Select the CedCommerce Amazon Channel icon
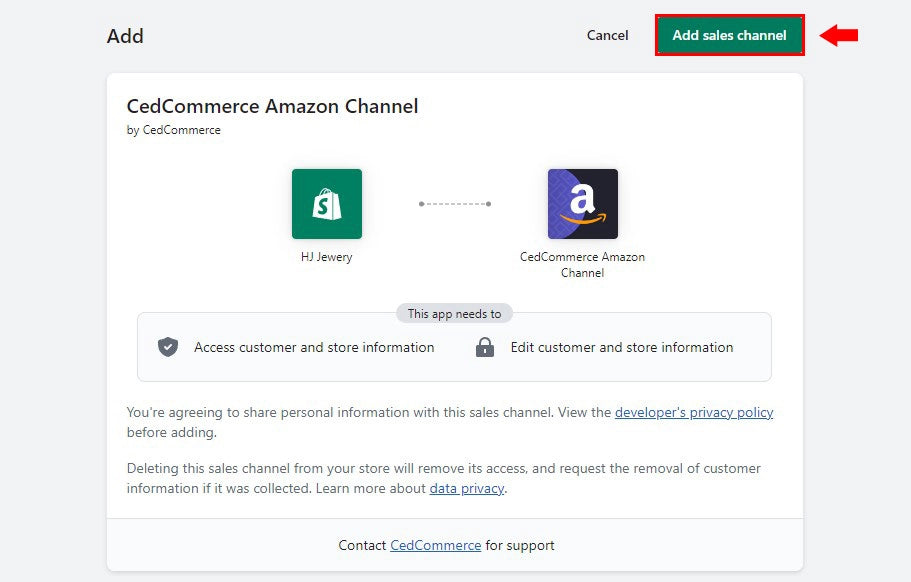Image resolution: width=911 pixels, height=582 pixels. [583, 203]
